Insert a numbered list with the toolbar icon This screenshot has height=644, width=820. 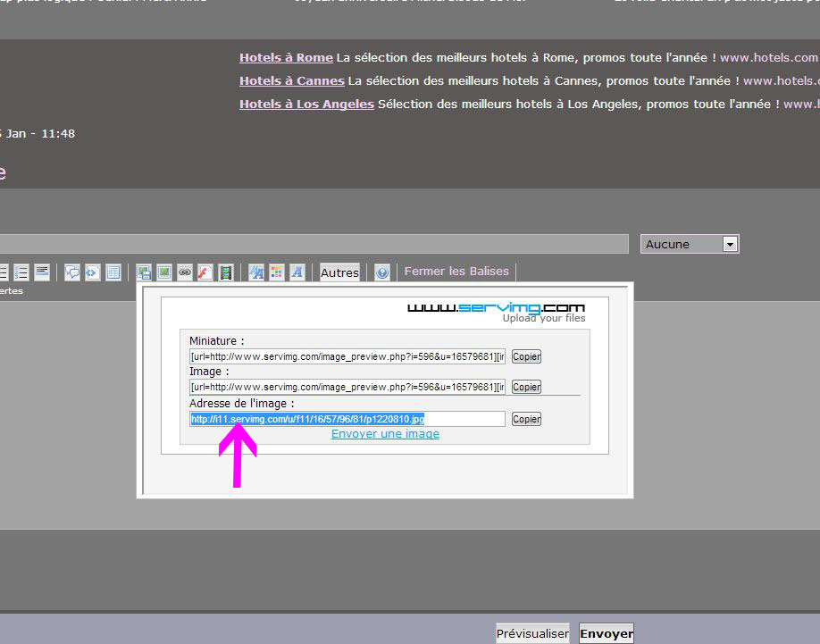[21, 272]
